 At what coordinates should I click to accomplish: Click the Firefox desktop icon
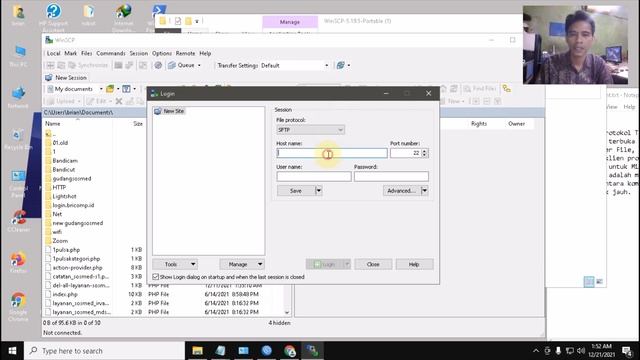pyautogui.click(x=18, y=262)
